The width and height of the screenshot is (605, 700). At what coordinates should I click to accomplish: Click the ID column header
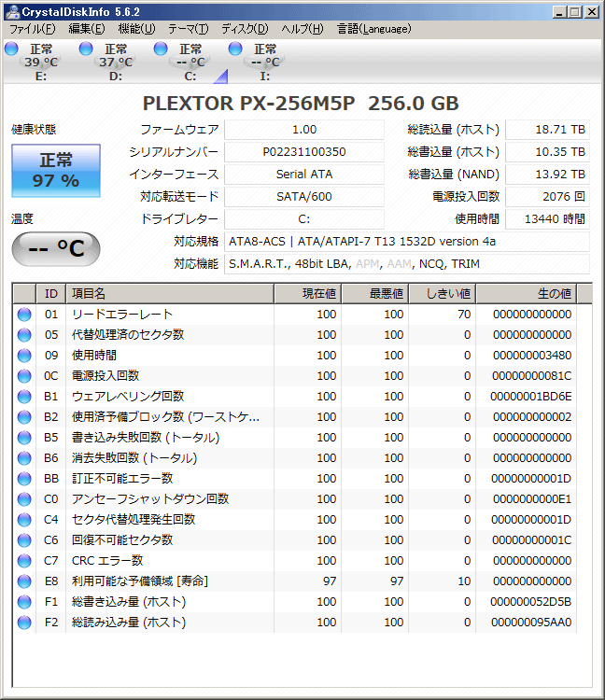51,294
